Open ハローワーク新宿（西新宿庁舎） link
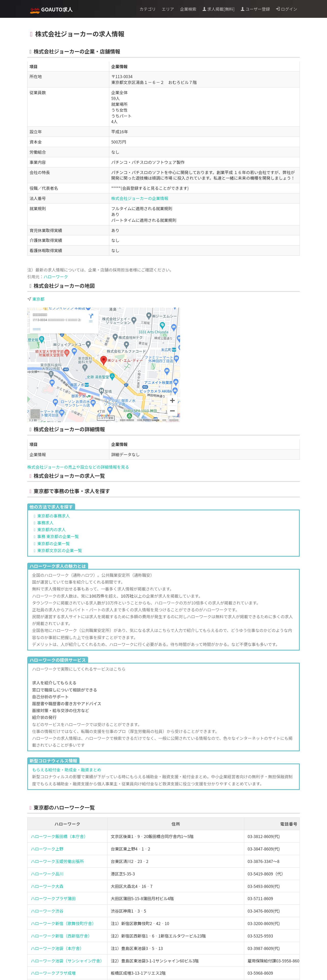 click(61, 936)
